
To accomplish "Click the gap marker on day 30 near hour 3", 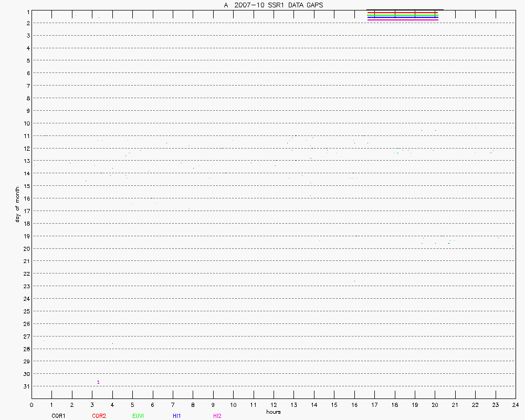I will click(x=98, y=382).
